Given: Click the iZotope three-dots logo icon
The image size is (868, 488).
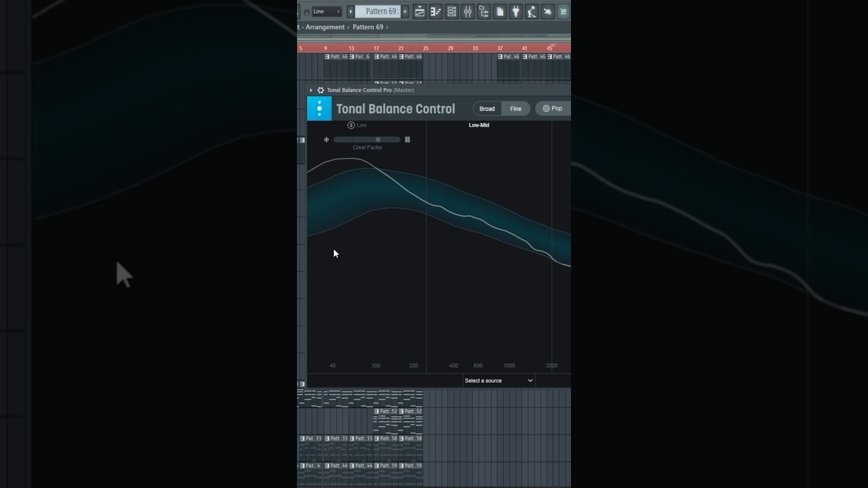Looking at the screenshot, I should point(319,108).
